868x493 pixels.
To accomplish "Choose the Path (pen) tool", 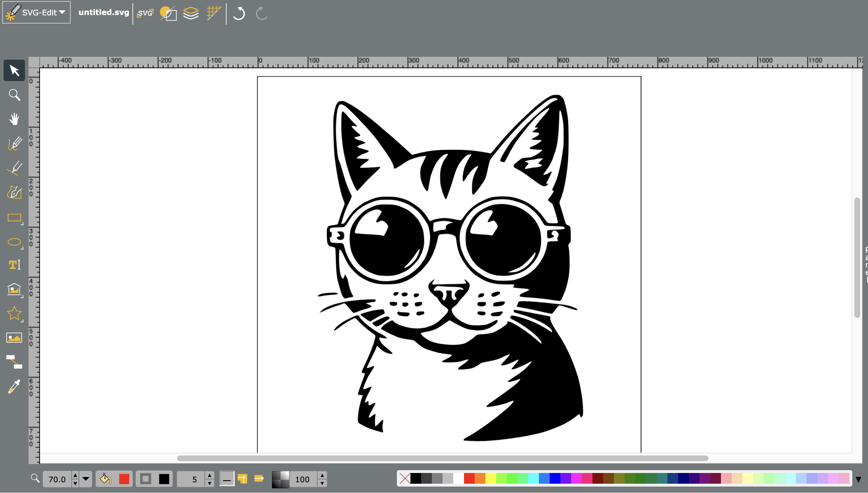I will coord(14,193).
